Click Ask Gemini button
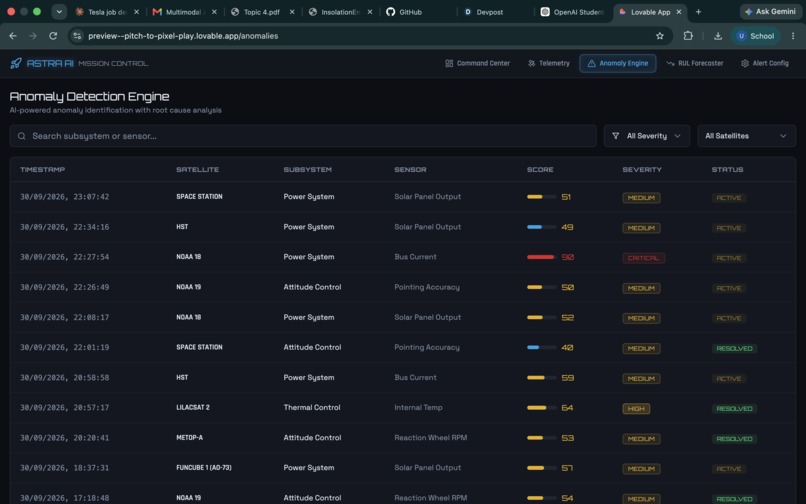The width and height of the screenshot is (806, 504). [770, 11]
